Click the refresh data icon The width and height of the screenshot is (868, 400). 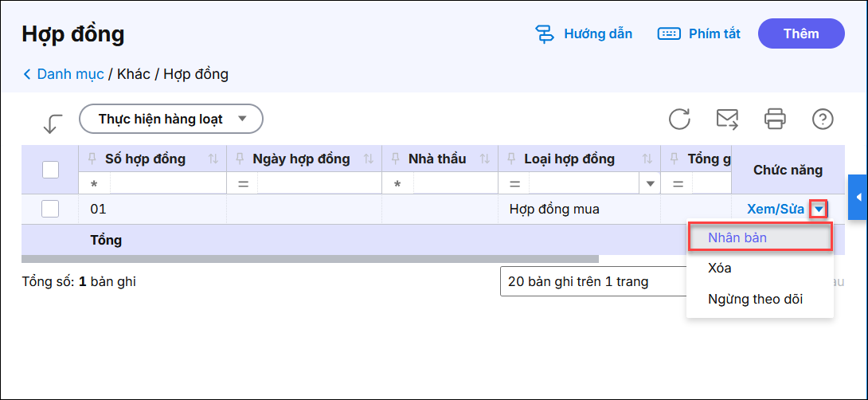(x=679, y=120)
